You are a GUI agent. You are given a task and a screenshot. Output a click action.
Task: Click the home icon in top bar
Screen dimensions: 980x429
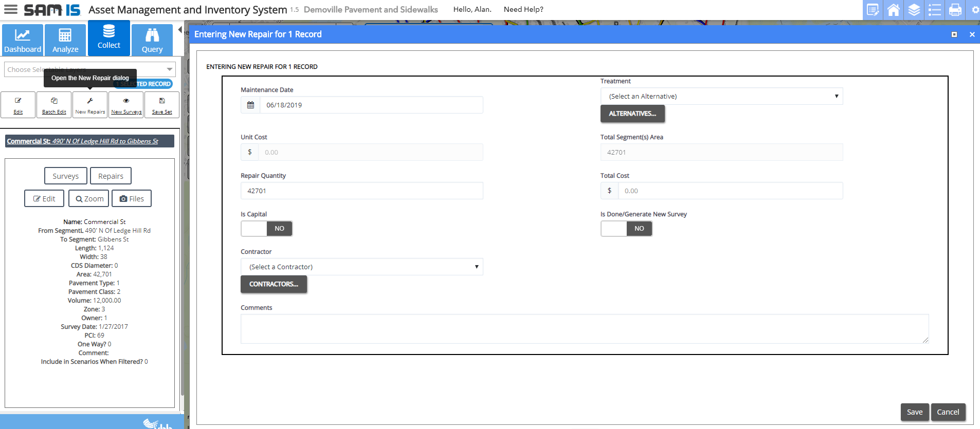(894, 10)
